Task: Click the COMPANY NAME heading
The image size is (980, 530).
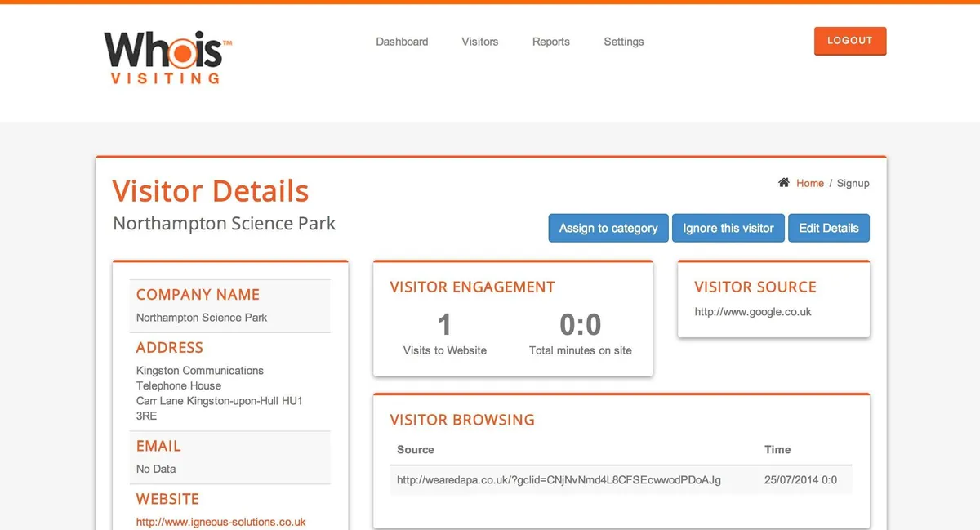Action: coord(198,295)
